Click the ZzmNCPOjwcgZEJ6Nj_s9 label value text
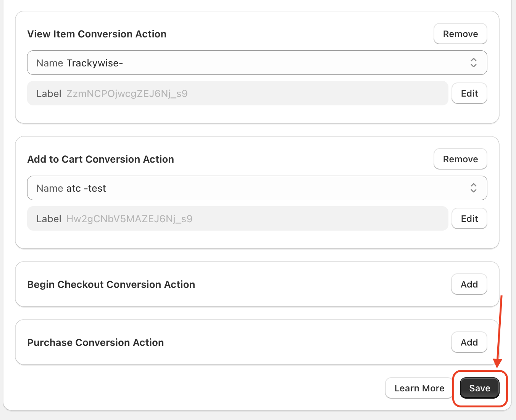Image resolution: width=516 pixels, height=420 pixels. (x=127, y=94)
